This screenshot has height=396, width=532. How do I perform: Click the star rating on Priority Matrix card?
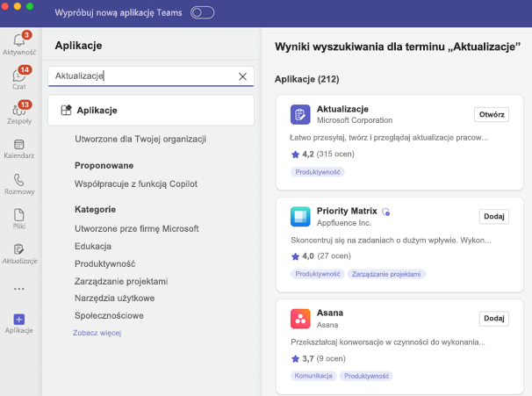point(295,256)
